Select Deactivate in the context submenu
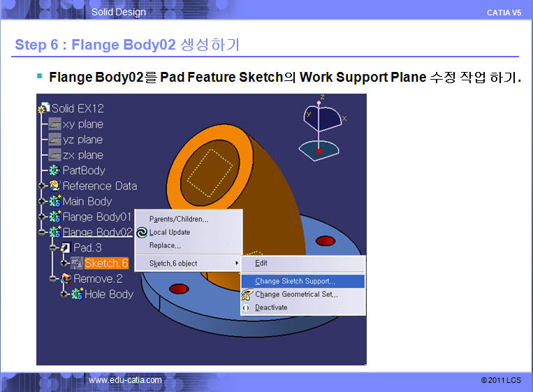Screen dimensions: 533x392 [x=271, y=307]
